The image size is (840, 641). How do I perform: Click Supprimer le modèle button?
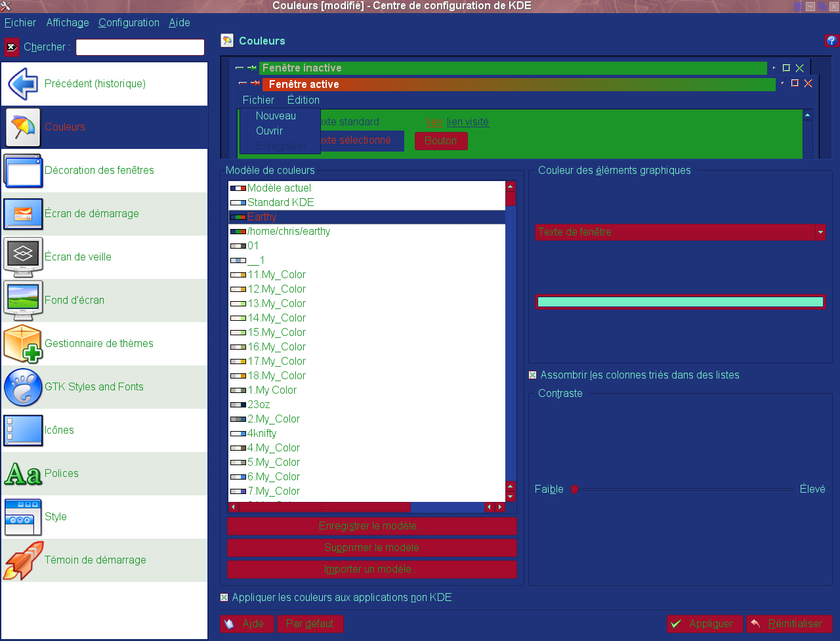pos(372,548)
